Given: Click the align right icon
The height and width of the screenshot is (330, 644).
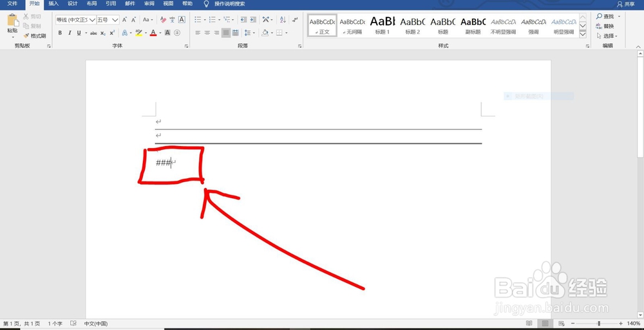Looking at the screenshot, I should point(216,33).
